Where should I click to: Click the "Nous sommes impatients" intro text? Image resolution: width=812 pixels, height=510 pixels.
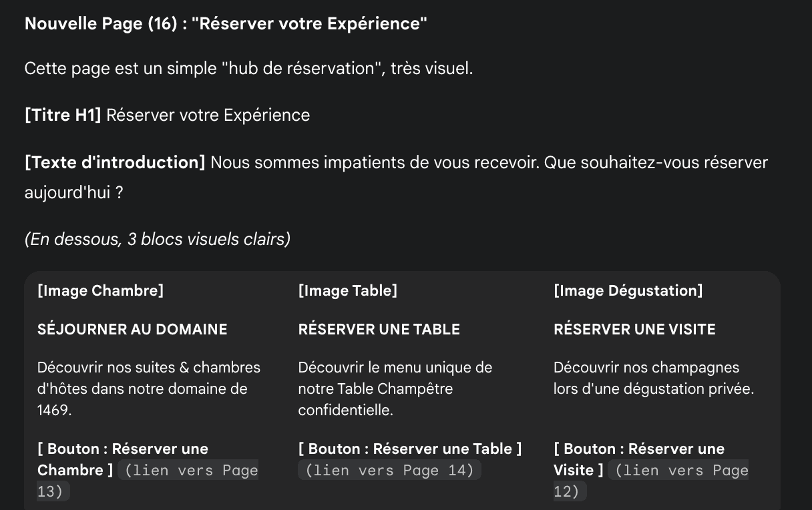pyautogui.click(x=489, y=163)
